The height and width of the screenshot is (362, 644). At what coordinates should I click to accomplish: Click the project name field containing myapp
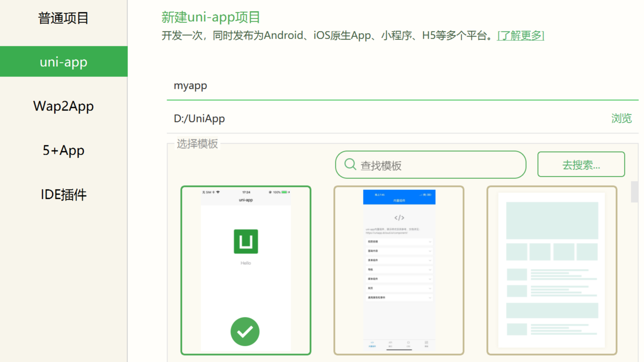tap(403, 85)
